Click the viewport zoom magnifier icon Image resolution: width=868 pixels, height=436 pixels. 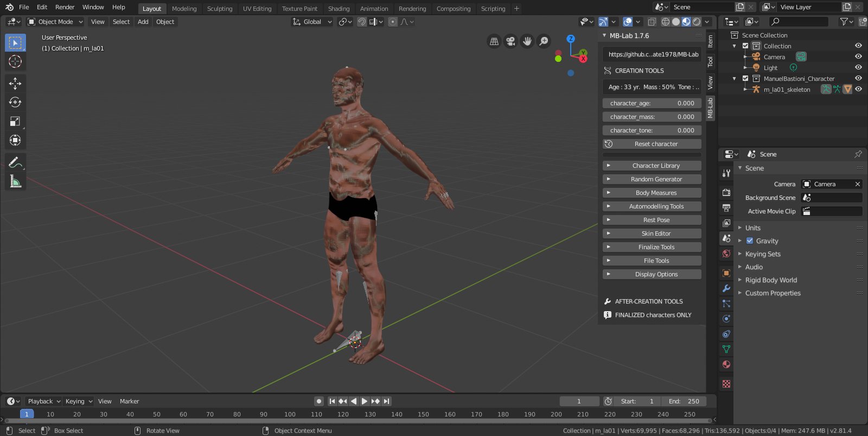tap(544, 41)
